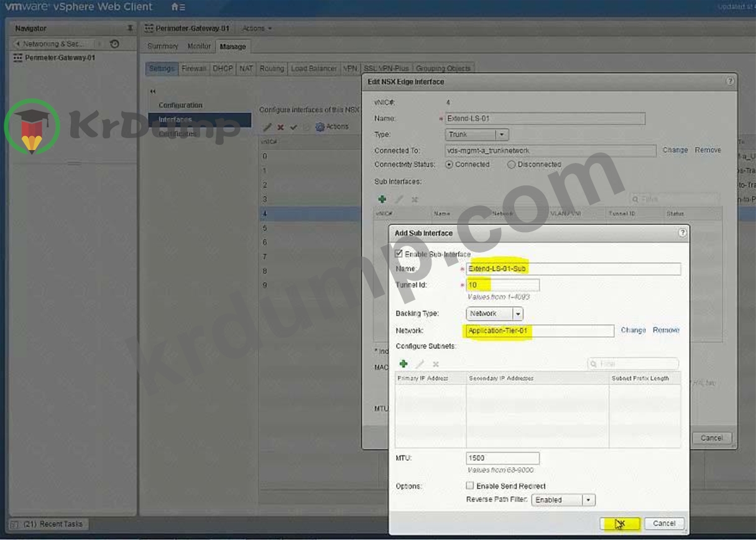Pin the Navigator panel
756x540 pixels.
[x=130, y=28]
